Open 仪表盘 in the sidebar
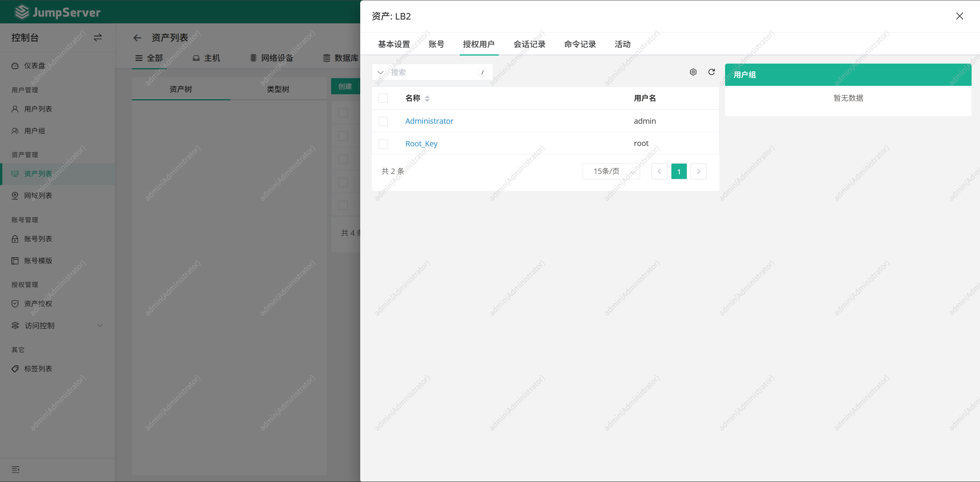Screen dimensions: 980x482 click(x=34, y=66)
